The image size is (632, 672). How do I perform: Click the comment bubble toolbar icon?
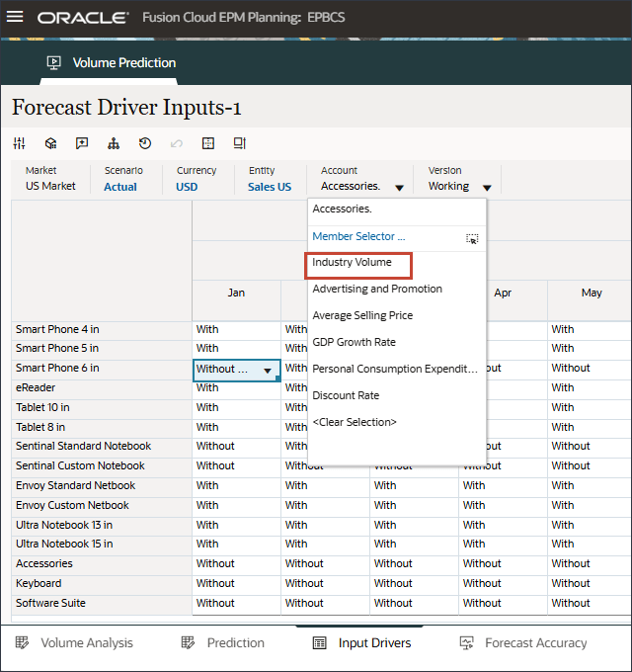82,143
